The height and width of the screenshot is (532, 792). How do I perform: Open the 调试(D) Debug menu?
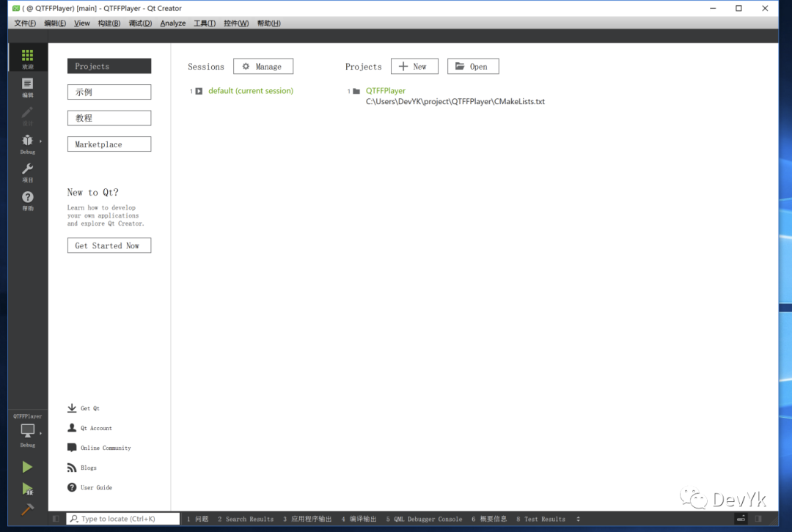(140, 23)
